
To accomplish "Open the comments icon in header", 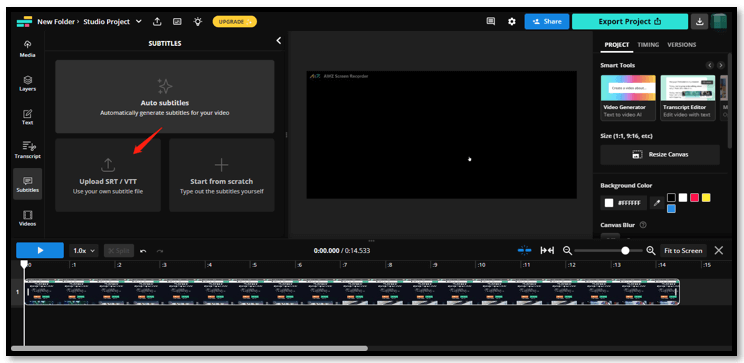I will point(491,21).
